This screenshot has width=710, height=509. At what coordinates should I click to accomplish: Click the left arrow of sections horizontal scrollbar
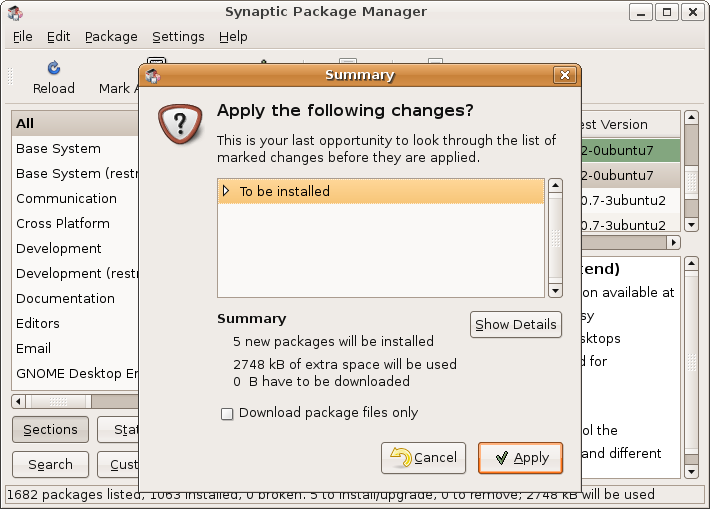(19, 401)
